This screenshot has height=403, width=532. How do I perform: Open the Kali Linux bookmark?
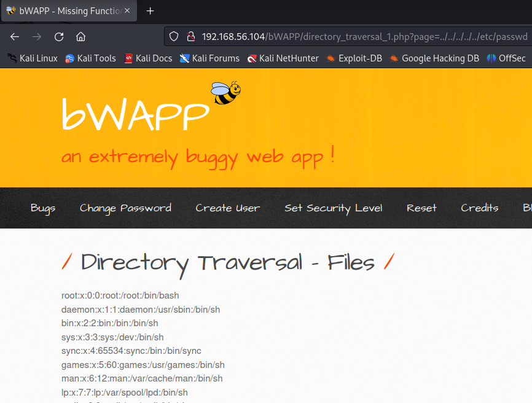pyautogui.click(x=33, y=58)
